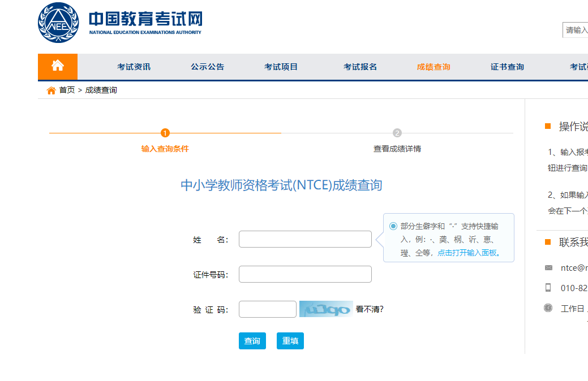Open the 公示公告 menu
The image size is (588, 381).
coord(207,67)
